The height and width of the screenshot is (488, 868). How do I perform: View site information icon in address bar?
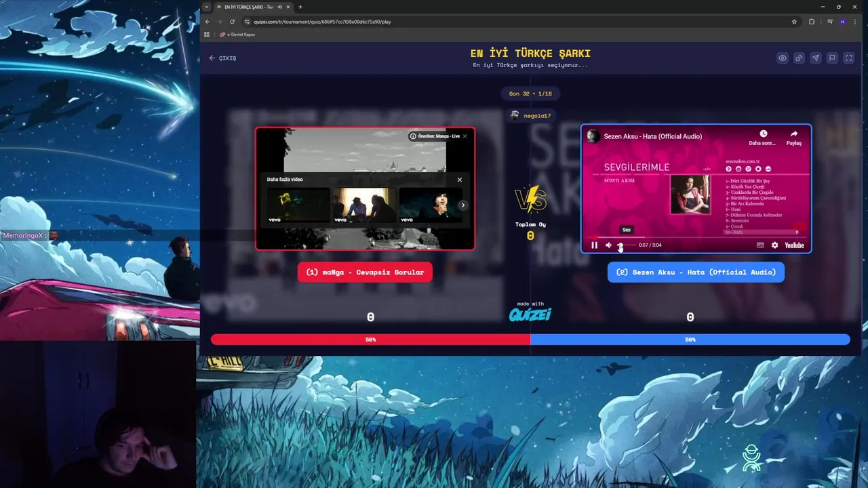click(x=248, y=22)
